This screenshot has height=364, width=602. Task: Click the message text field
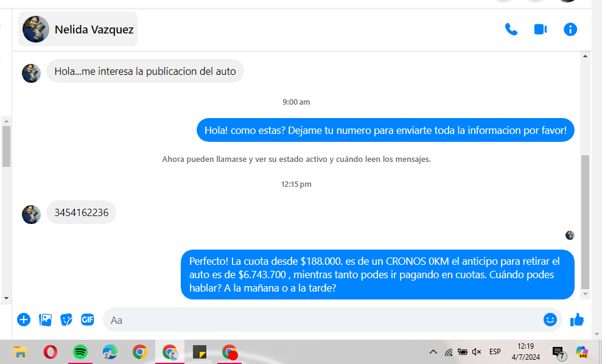pyautogui.click(x=323, y=320)
